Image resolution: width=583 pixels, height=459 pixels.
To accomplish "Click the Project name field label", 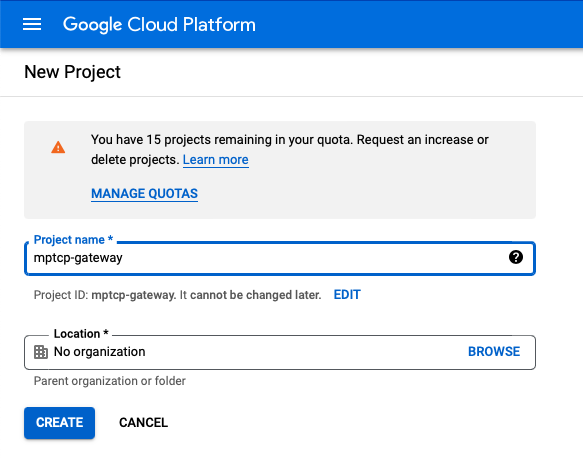I will point(73,240).
